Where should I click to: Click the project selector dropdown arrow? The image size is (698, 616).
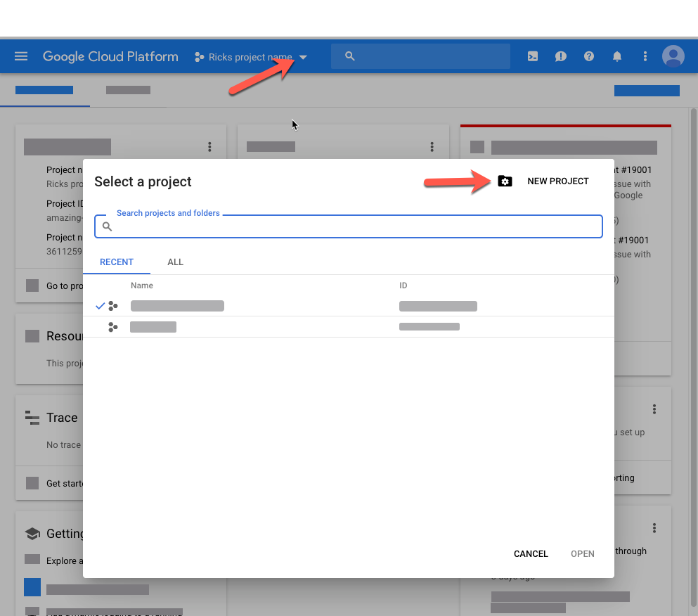[x=303, y=57]
